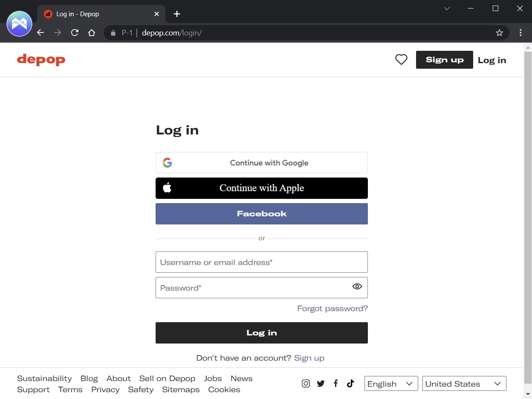Close the Log in - Depop tab
The width and height of the screenshot is (532, 399).
pos(156,14)
